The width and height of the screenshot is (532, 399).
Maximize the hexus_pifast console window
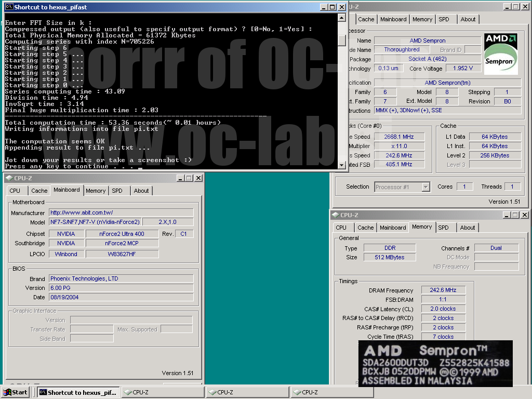[x=332, y=7]
